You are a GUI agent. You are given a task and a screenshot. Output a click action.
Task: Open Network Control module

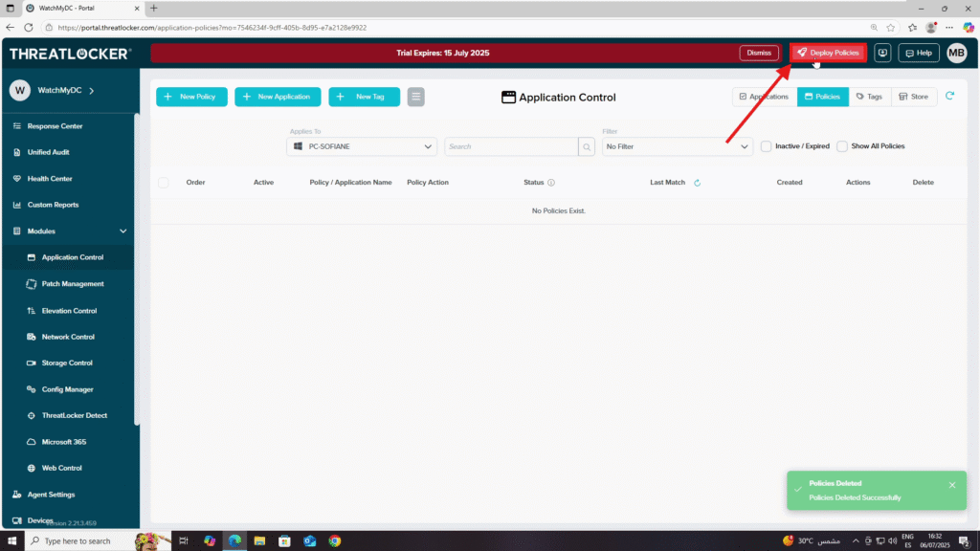click(68, 337)
